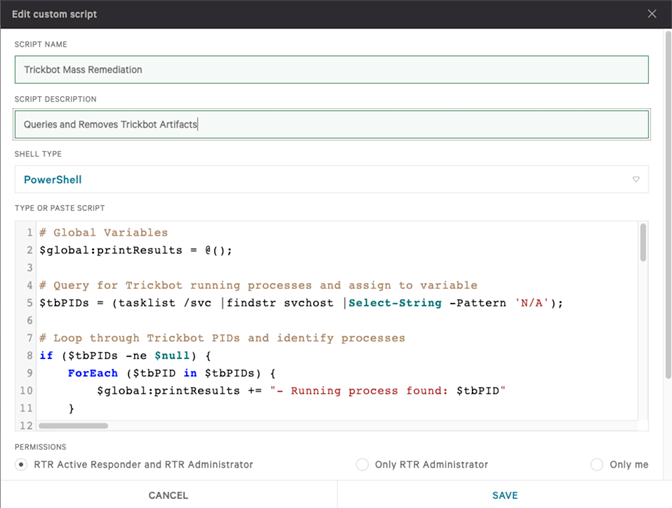Click the 'Trickbot Mass Remediation' name text
The width and height of the screenshot is (672, 508).
[x=83, y=69]
